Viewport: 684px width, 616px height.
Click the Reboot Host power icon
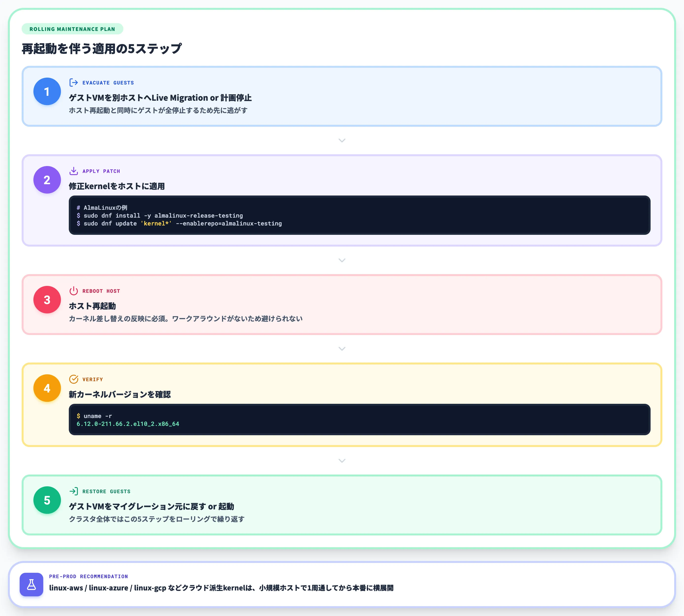click(73, 291)
